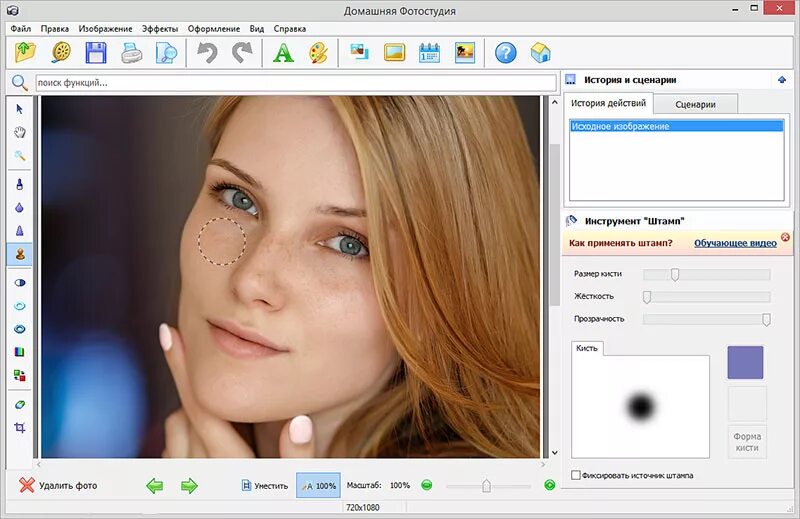The height and width of the screenshot is (519, 800).
Task: Select the blur drop tool
Action: pos(19,208)
